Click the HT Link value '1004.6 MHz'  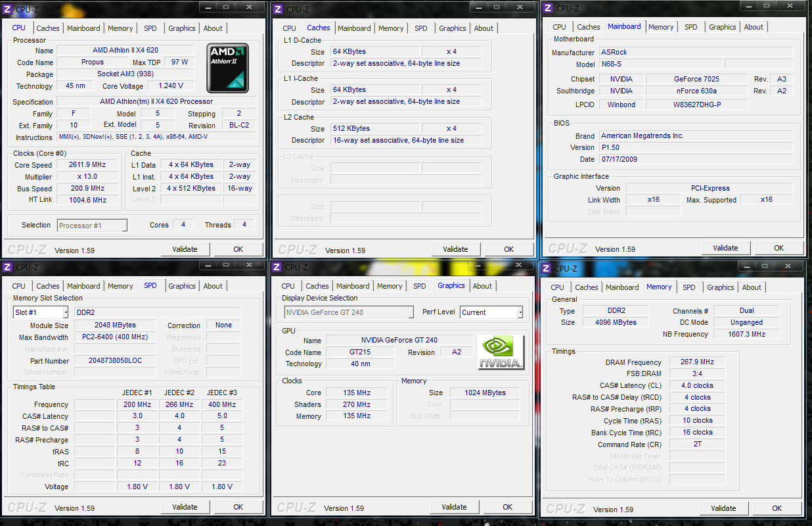pyautogui.click(x=87, y=200)
